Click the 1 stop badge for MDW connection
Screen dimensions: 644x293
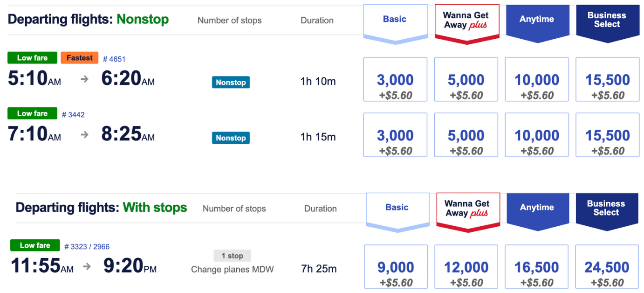point(233,256)
